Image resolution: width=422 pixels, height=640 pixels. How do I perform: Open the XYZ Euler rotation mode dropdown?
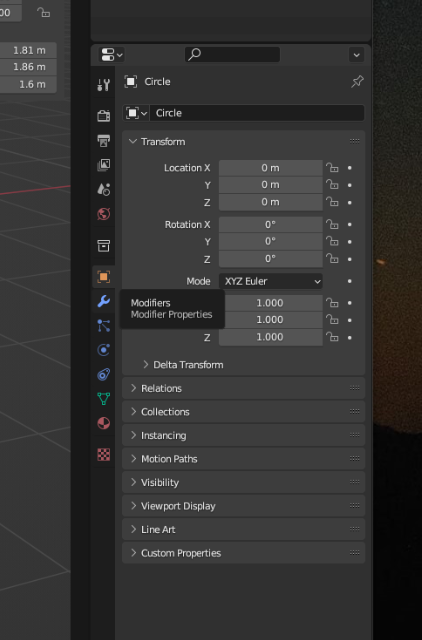click(x=271, y=281)
